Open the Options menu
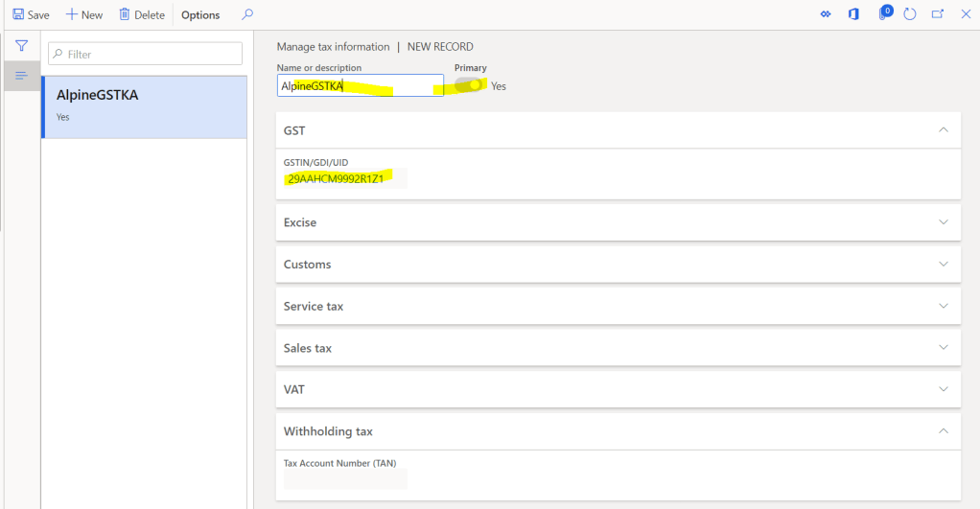Screen dimensions: 980x509 pos(200,14)
